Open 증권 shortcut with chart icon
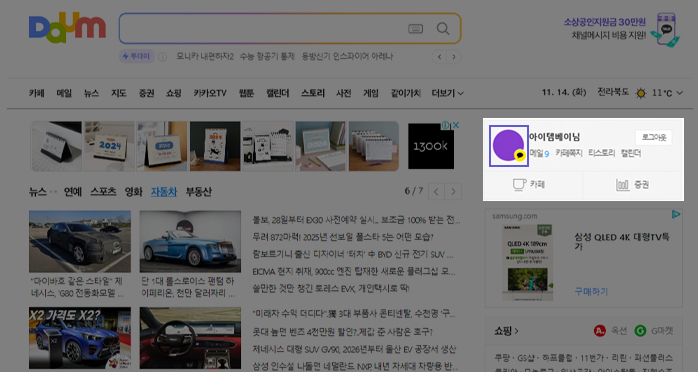The width and height of the screenshot is (698, 372). 633,185
